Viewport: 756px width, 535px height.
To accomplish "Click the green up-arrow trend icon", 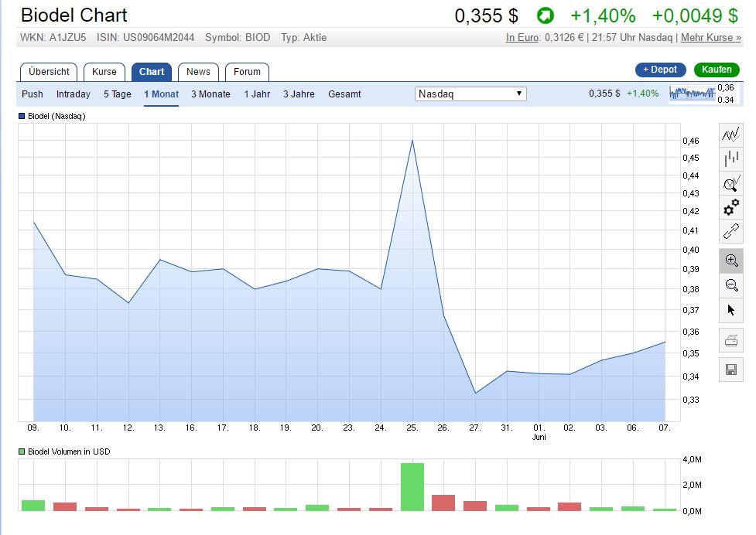I will coord(546,15).
